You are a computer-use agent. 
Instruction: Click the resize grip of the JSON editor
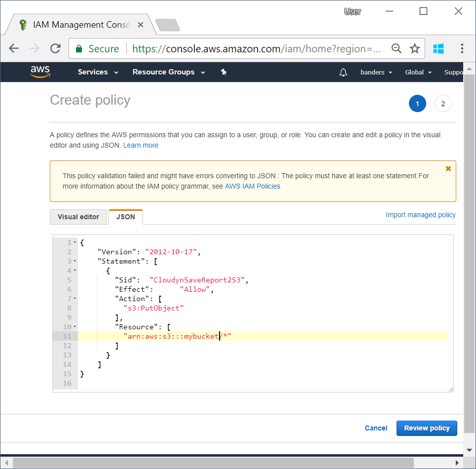[451, 390]
